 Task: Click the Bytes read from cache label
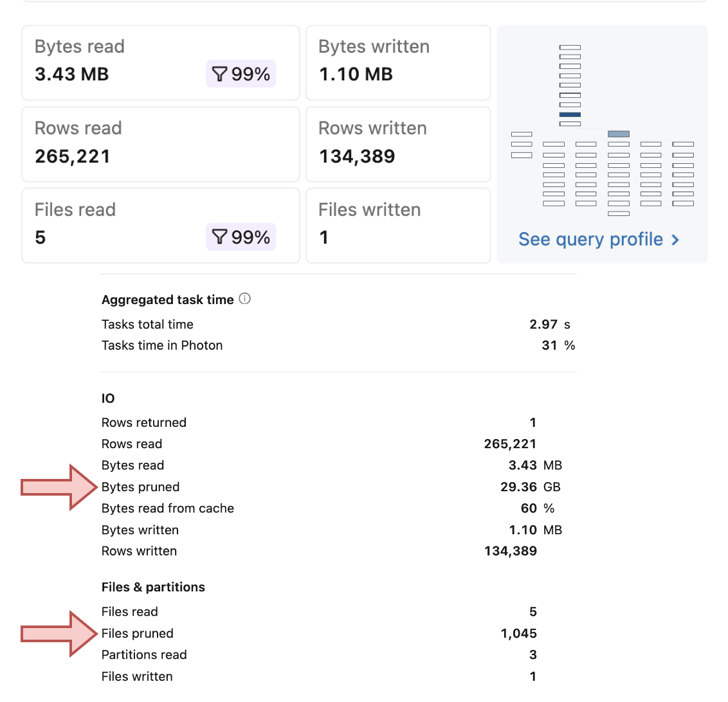point(167,508)
